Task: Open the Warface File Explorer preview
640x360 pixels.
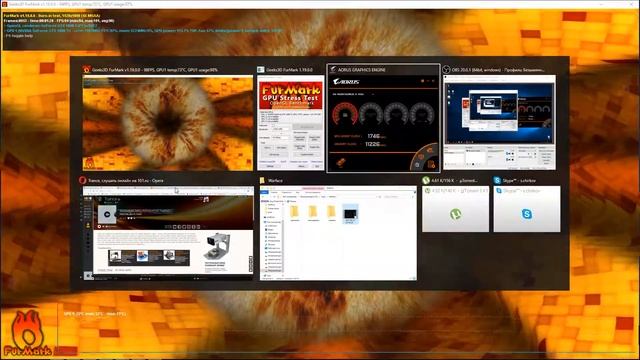Action: point(338,233)
